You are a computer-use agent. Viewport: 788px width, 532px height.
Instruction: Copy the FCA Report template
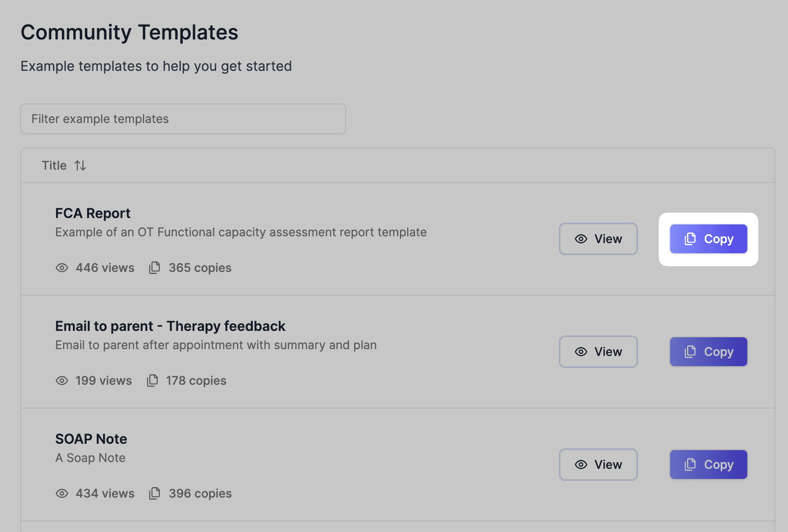708,239
